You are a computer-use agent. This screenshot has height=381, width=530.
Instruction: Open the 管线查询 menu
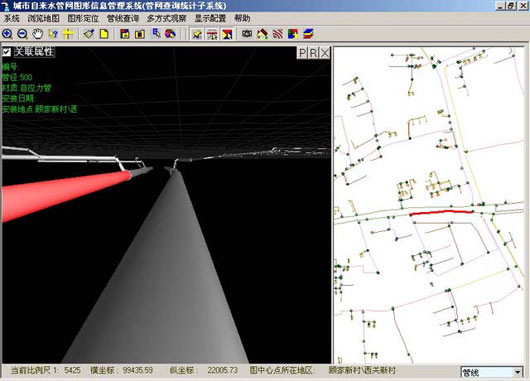[122, 18]
